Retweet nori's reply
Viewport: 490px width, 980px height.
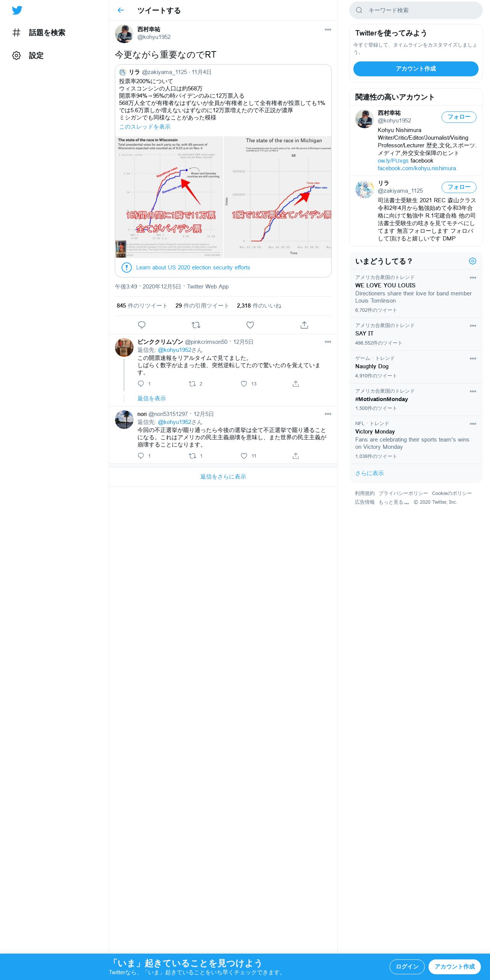[x=192, y=456]
